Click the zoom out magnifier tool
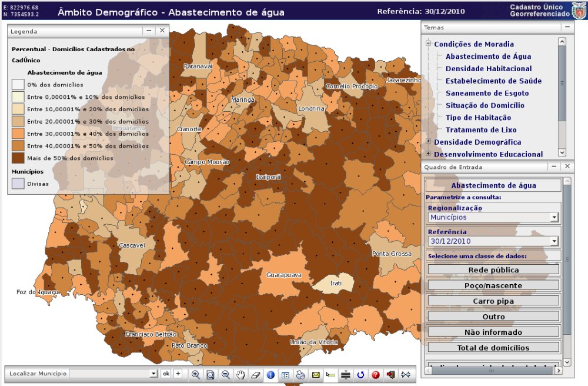This screenshot has height=386, width=588. (225, 374)
